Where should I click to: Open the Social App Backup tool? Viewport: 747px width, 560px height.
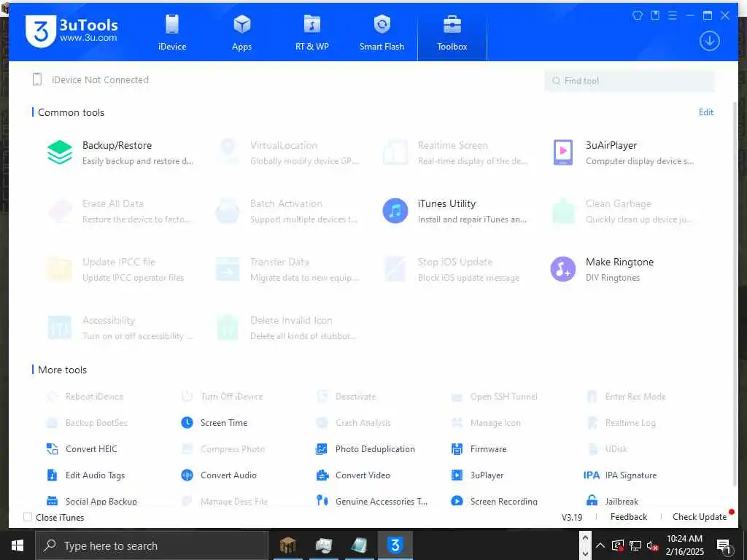tap(92, 501)
